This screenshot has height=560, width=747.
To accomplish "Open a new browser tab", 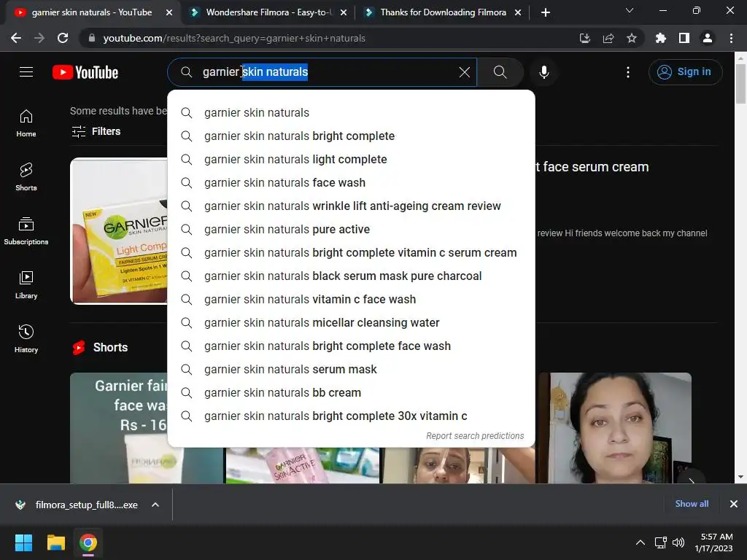I will (546, 12).
